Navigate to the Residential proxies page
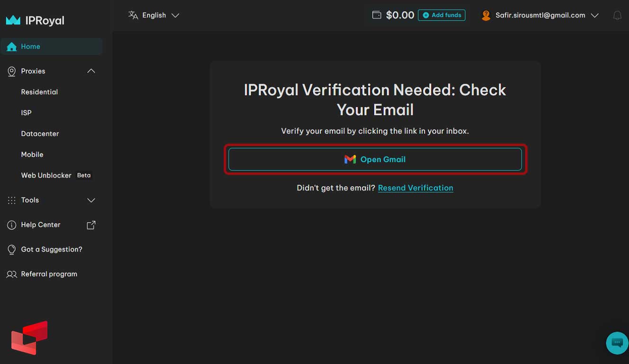Viewport: 629px width, 364px height. click(39, 92)
